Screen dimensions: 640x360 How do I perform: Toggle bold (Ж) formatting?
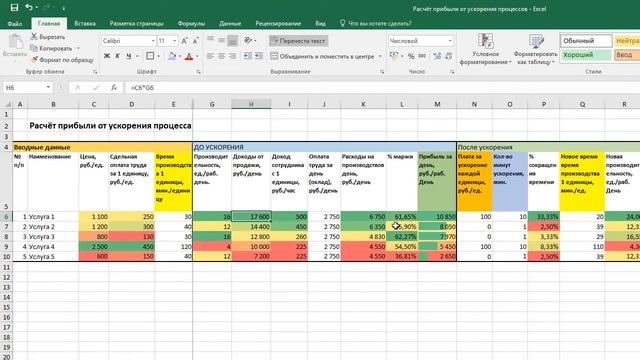click(x=107, y=56)
